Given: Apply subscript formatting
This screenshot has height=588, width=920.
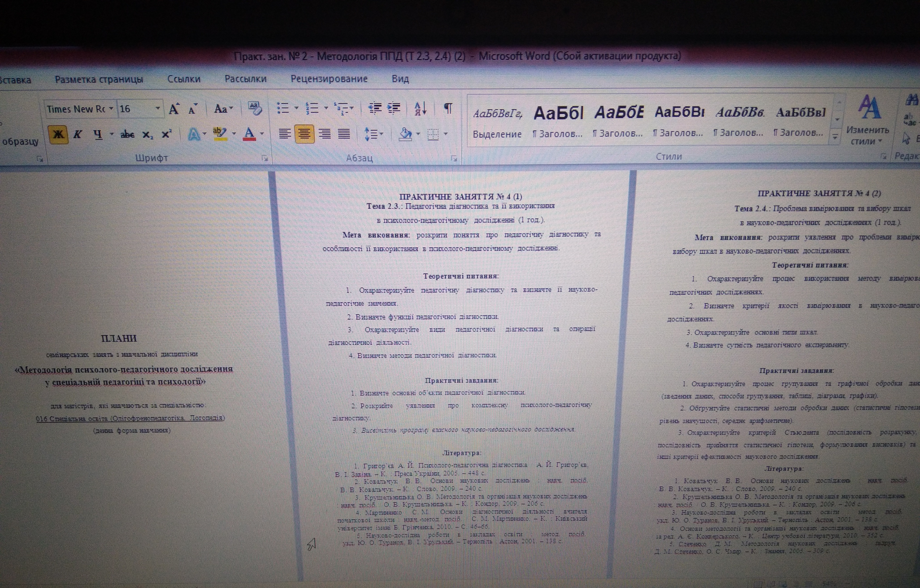Looking at the screenshot, I should point(148,135).
